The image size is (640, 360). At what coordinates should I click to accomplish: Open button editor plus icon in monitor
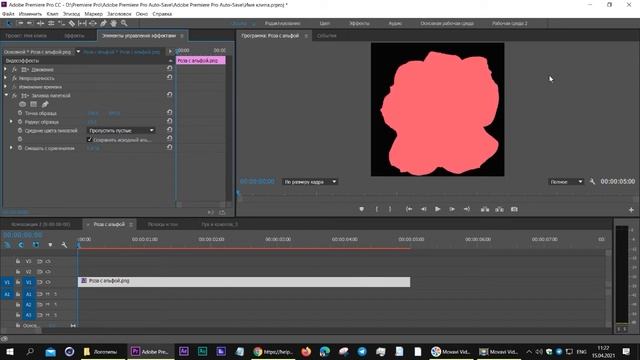point(631,209)
